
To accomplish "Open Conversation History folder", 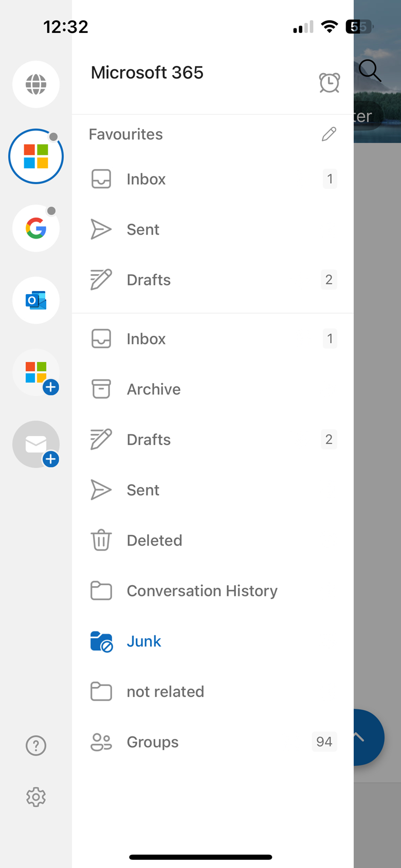I will coord(213,591).
